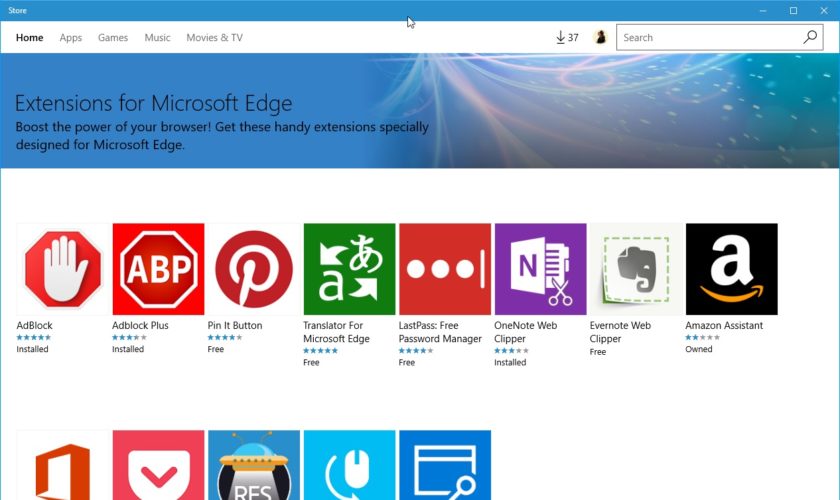Open the Adblock Plus ABP icon
The image size is (840, 500).
tap(158, 269)
